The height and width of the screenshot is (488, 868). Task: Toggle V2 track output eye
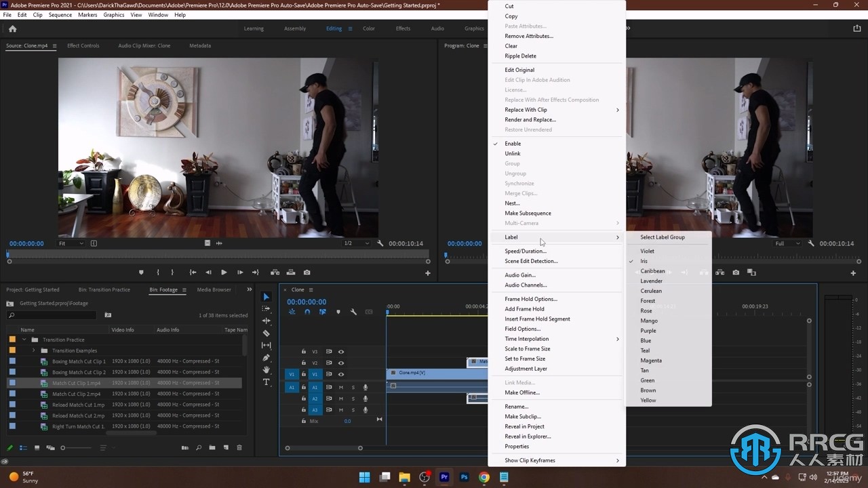341,363
